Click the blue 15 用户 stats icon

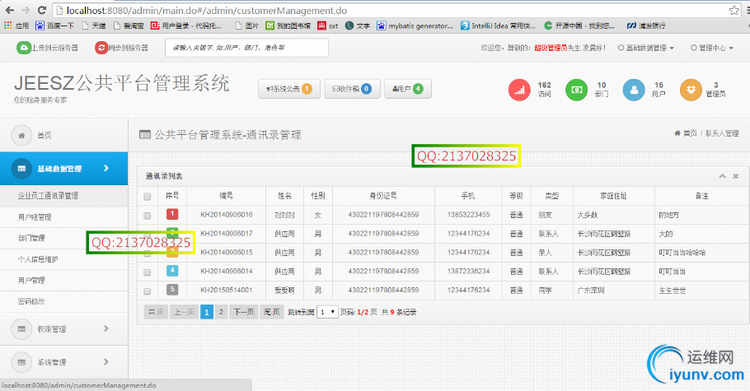(634, 89)
